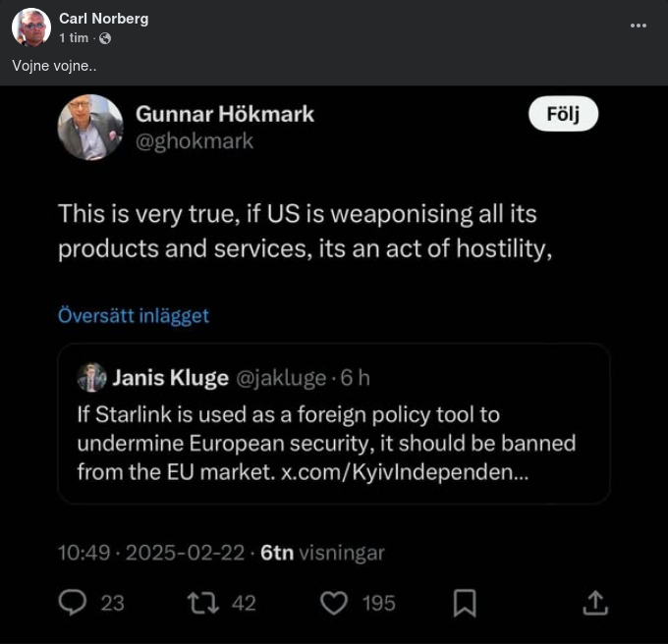Click the public globe privacy icon
This screenshot has height=644, width=668.
105,38
